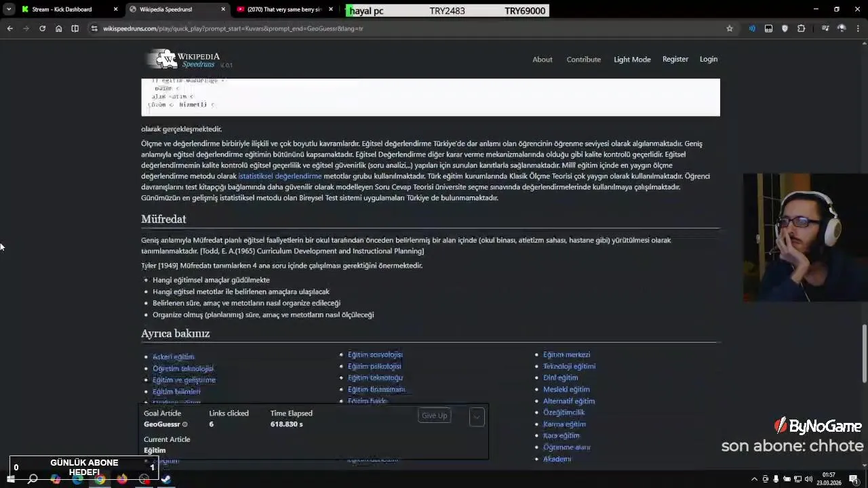This screenshot has height=488, width=868.
Task: Open the Windows Start menu
Action: click(x=10, y=479)
